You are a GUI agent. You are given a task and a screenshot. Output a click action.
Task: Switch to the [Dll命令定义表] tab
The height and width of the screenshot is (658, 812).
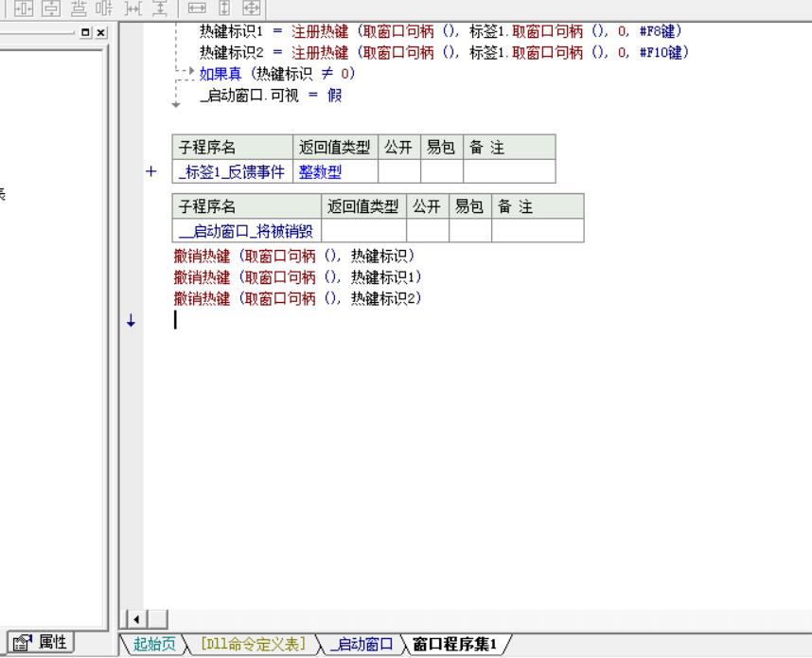(x=253, y=644)
